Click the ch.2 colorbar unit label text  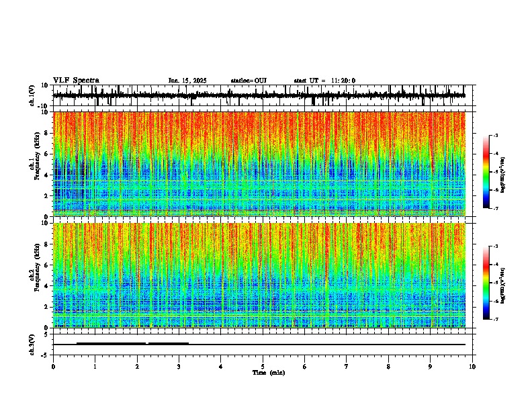[503, 285]
